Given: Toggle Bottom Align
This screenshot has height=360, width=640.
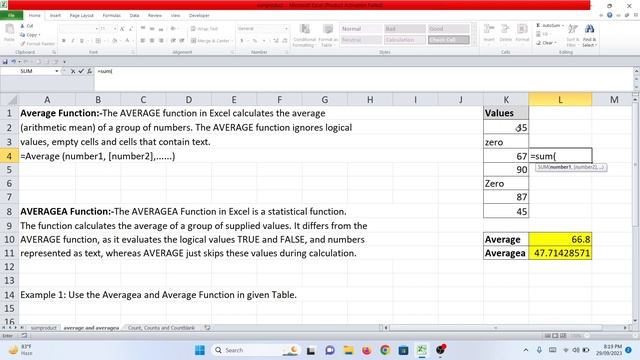Looking at the screenshot, I should (x=161, y=29).
